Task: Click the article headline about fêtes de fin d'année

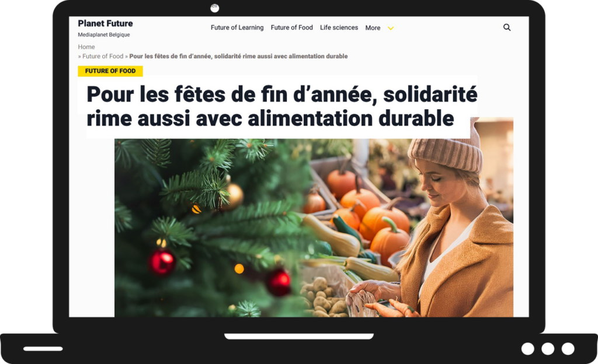Action: [281, 106]
